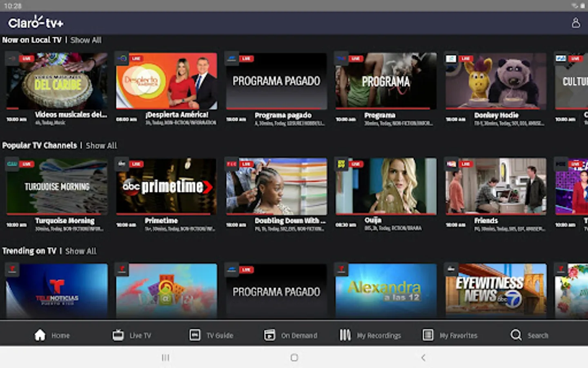The image size is (588, 368).
Task: Select 'Trending on TV' heading
Action: [x=29, y=251]
